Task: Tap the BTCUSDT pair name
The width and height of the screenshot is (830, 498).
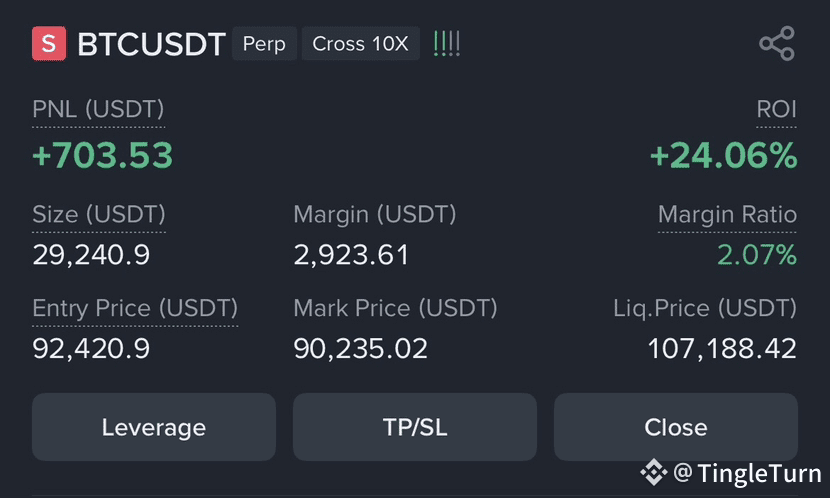Action: click(x=151, y=44)
